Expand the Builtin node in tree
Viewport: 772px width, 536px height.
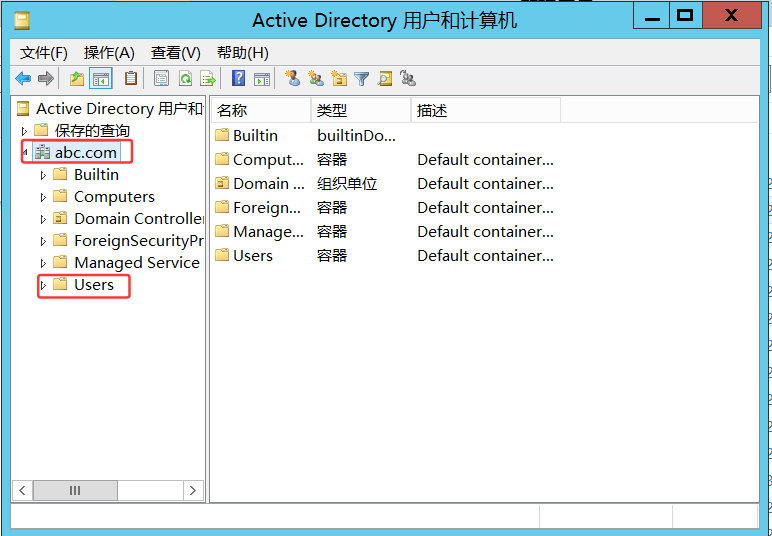43,175
